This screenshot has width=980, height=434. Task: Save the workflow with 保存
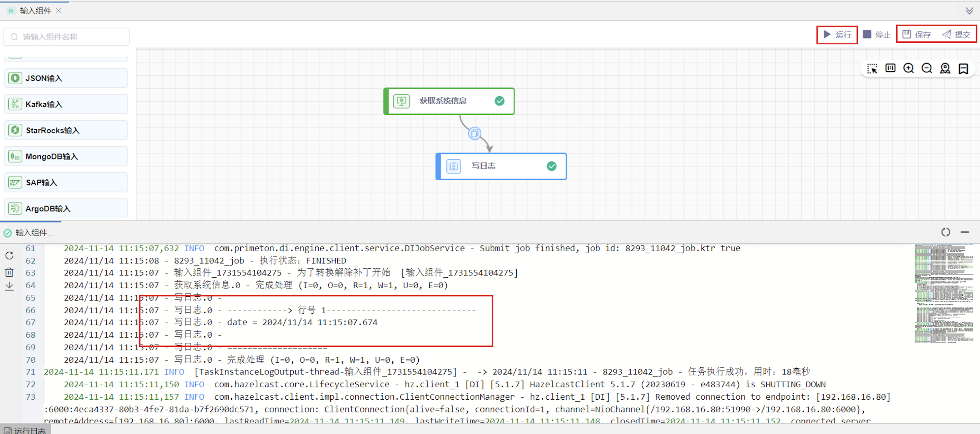917,35
